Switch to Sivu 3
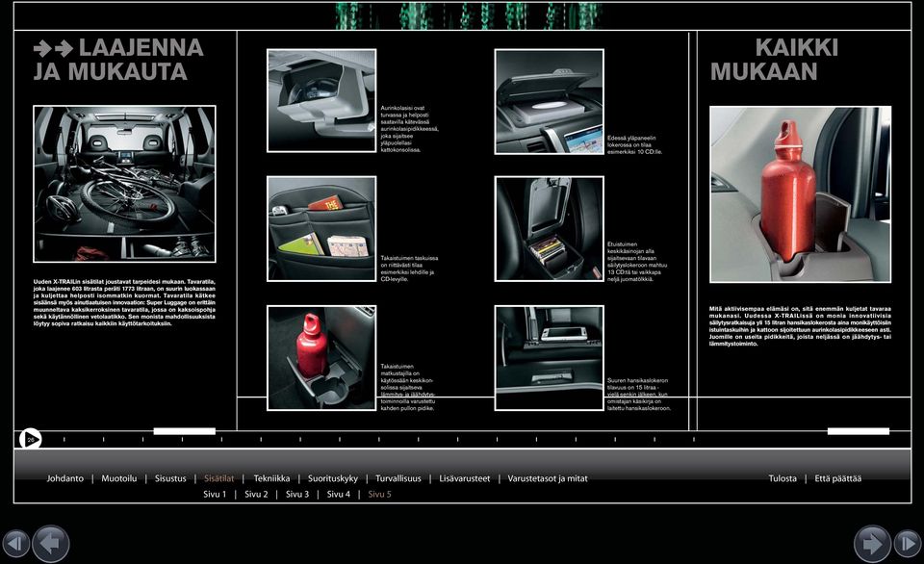 click(x=297, y=495)
